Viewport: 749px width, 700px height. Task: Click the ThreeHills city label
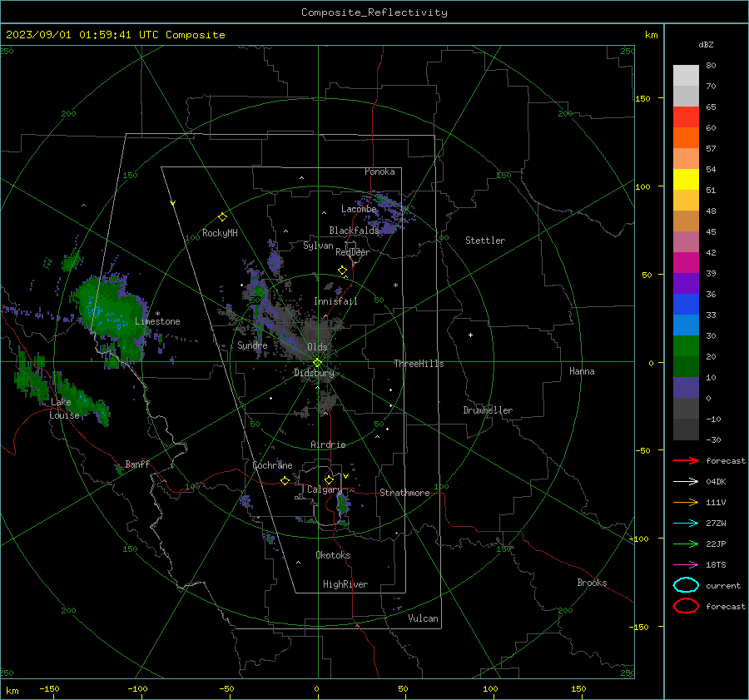(419, 364)
